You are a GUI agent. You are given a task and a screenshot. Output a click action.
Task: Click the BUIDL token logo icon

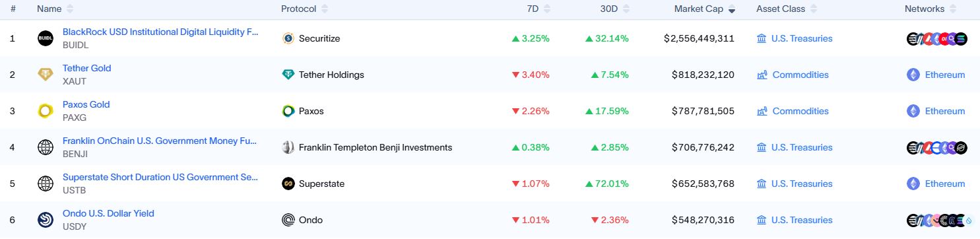pos(45,38)
